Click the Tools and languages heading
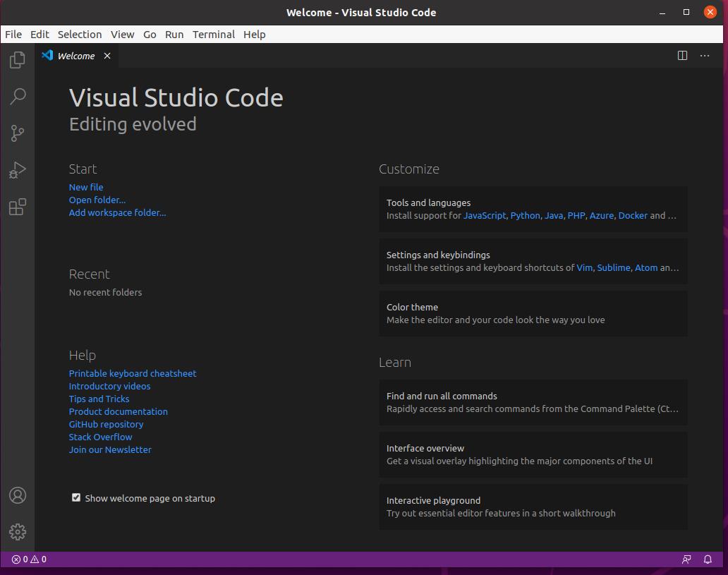 click(428, 203)
